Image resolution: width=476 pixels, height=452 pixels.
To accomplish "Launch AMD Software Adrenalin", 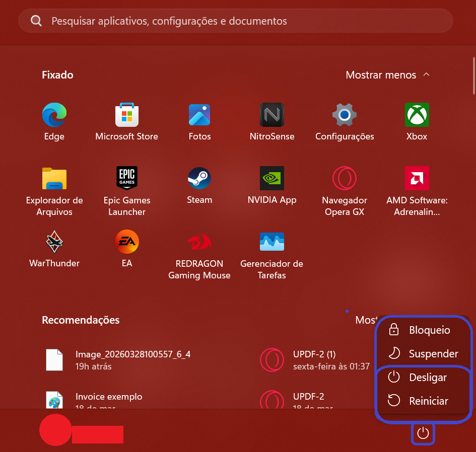I will click(417, 191).
